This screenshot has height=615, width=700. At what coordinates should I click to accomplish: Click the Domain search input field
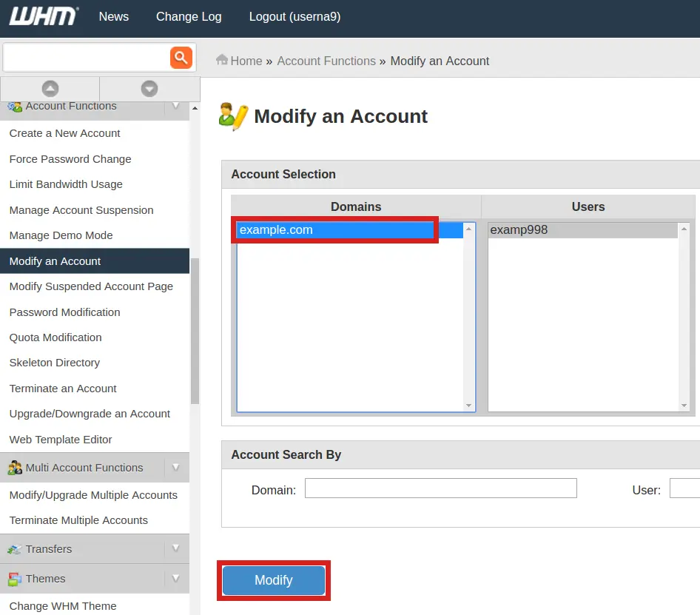pos(440,488)
